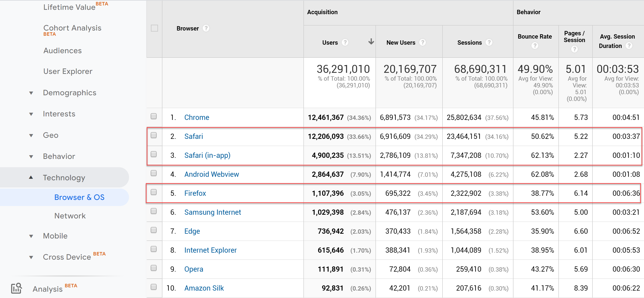Open help icon beside Avg. Session Duration

[x=629, y=46]
